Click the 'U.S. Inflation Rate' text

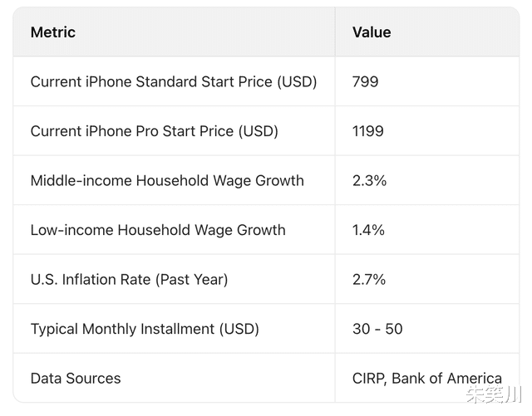pyautogui.click(x=90, y=279)
